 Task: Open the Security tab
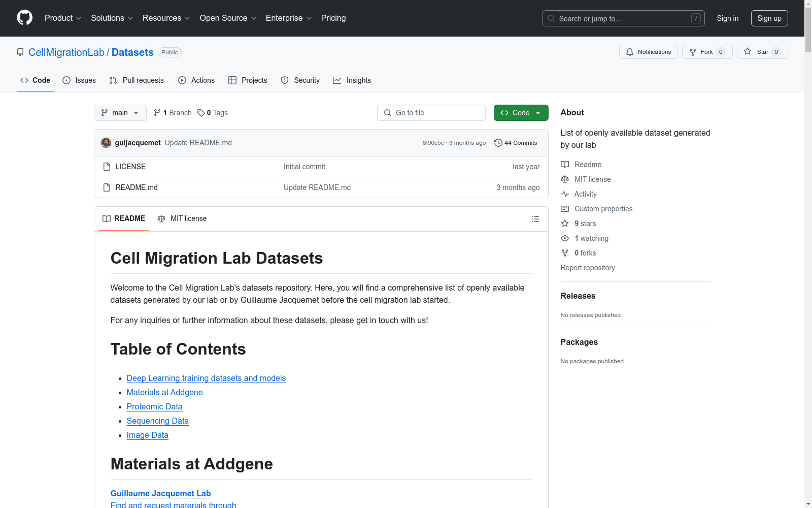pos(300,80)
